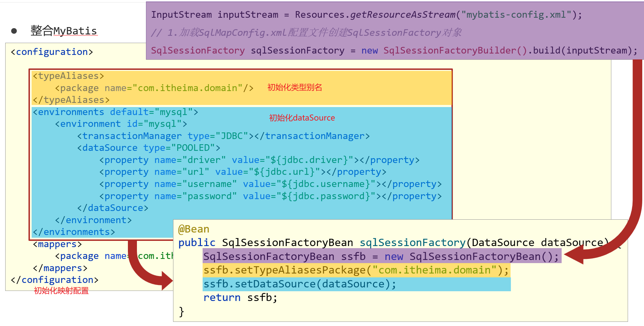Viewport: 644px width, 326px height.
Task: Click the </environments> closing tag
Action: 74,232
